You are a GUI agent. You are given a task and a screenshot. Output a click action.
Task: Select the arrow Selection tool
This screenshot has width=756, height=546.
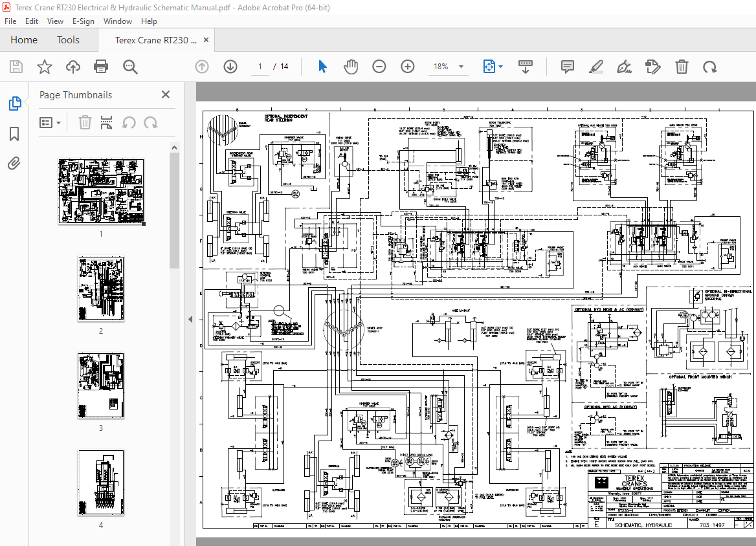[322, 67]
